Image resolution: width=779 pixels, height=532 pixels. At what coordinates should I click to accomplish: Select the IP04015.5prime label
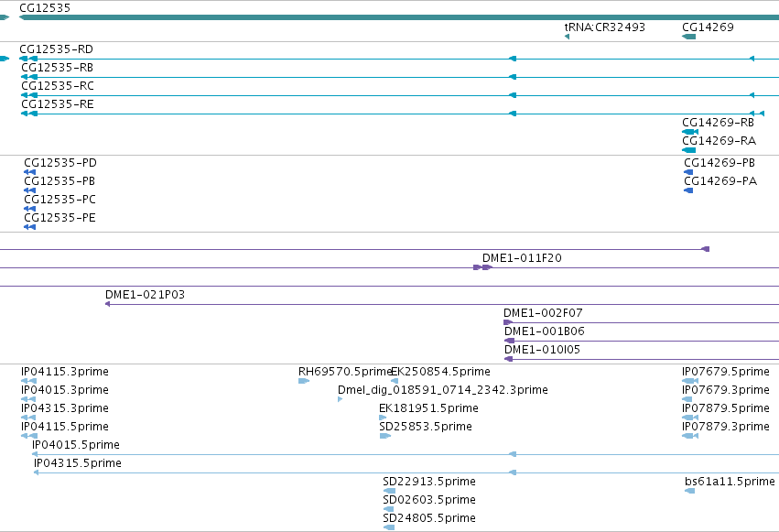click(x=75, y=445)
